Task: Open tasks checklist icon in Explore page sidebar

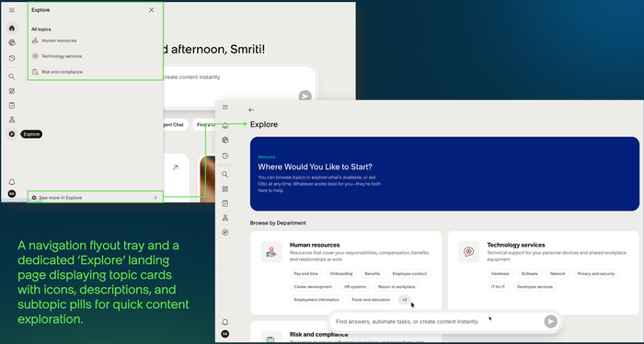Action: (x=225, y=203)
